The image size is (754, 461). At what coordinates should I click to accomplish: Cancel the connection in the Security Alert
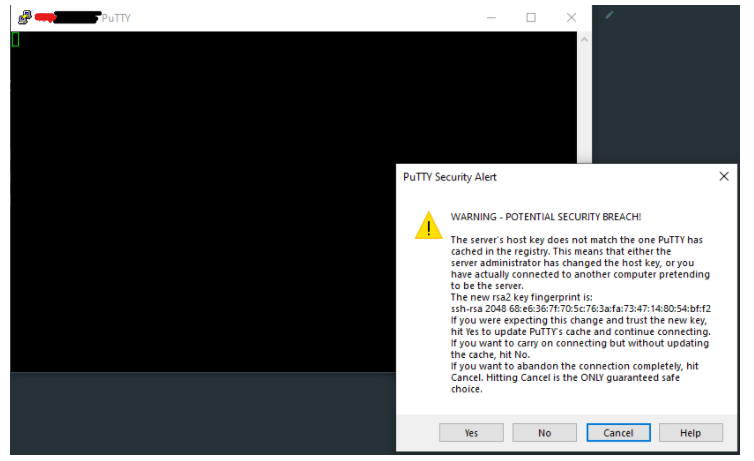pyautogui.click(x=618, y=433)
